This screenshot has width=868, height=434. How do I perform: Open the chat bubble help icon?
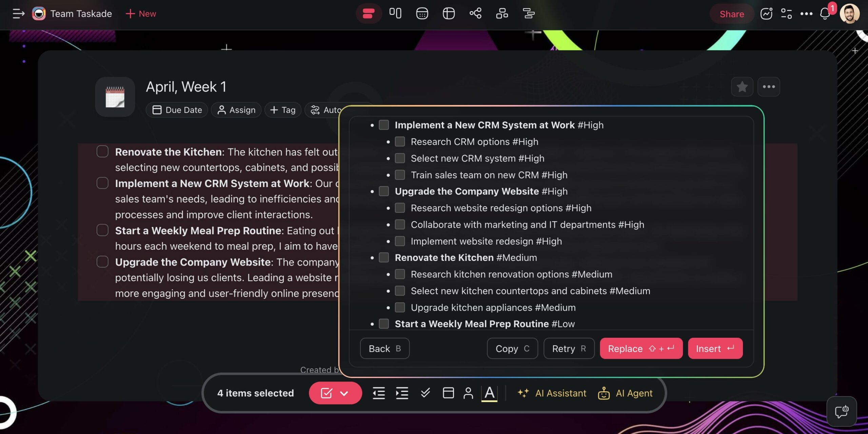pyautogui.click(x=841, y=412)
